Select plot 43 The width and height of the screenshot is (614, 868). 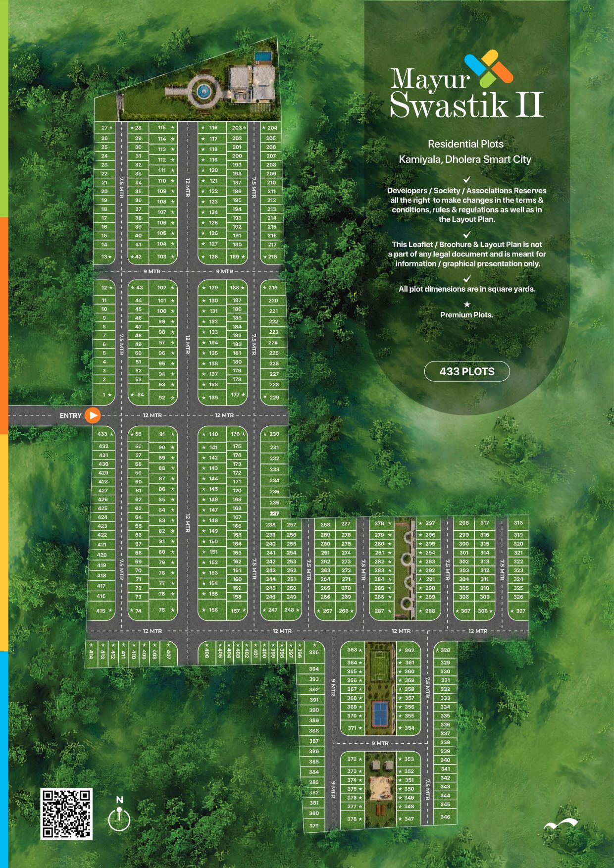139,287
